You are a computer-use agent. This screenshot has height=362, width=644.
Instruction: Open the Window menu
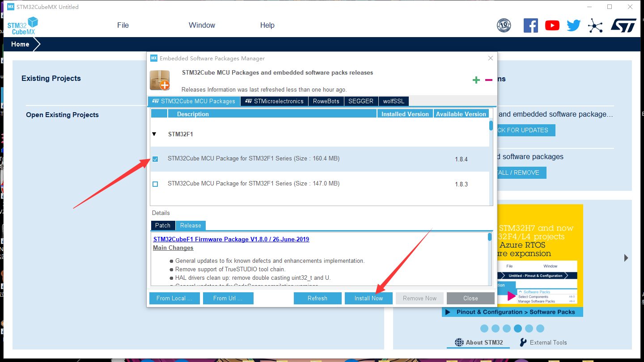[x=202, y=25]
